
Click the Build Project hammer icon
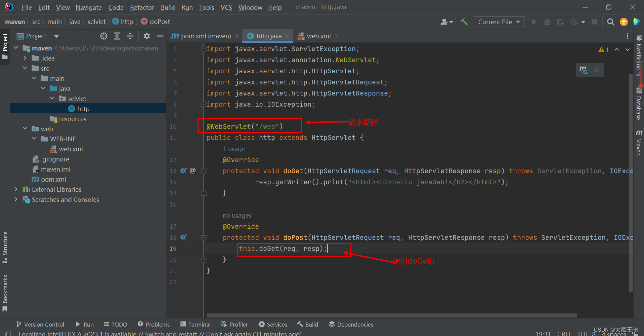(x=464, y=22)
